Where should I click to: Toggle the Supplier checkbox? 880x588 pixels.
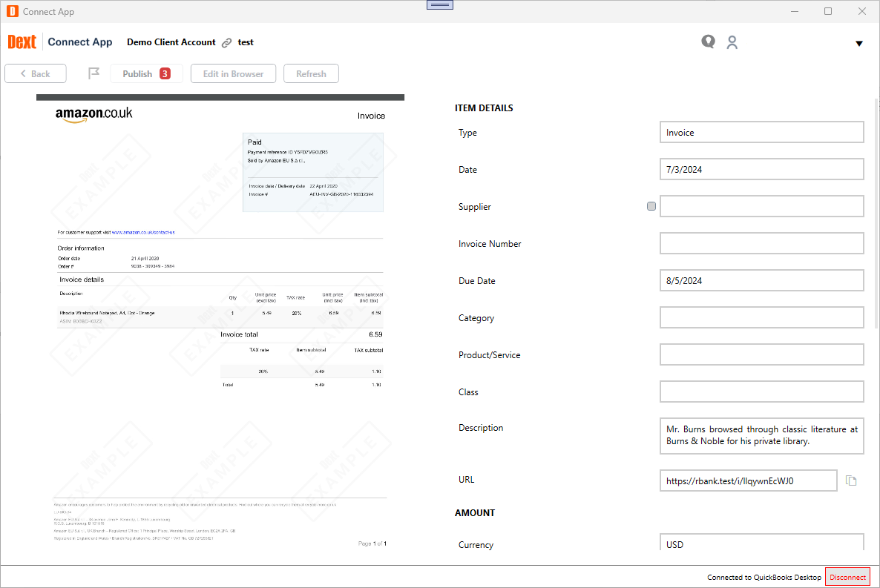tap(651, 206)
